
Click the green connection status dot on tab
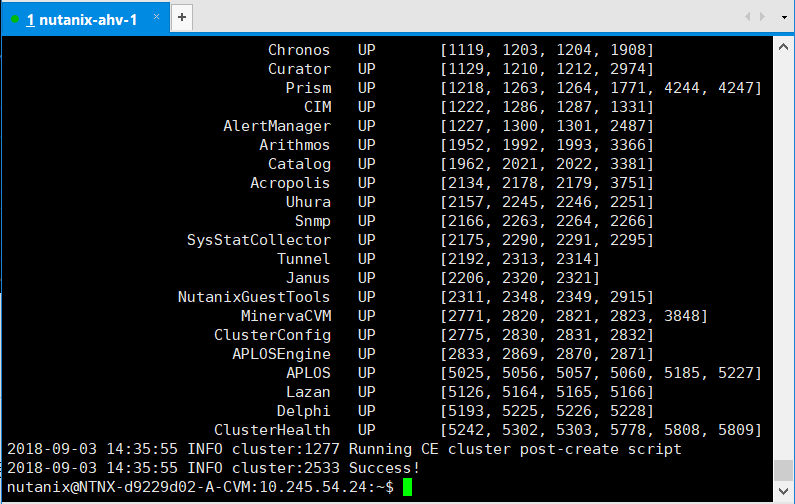point(15,19)
